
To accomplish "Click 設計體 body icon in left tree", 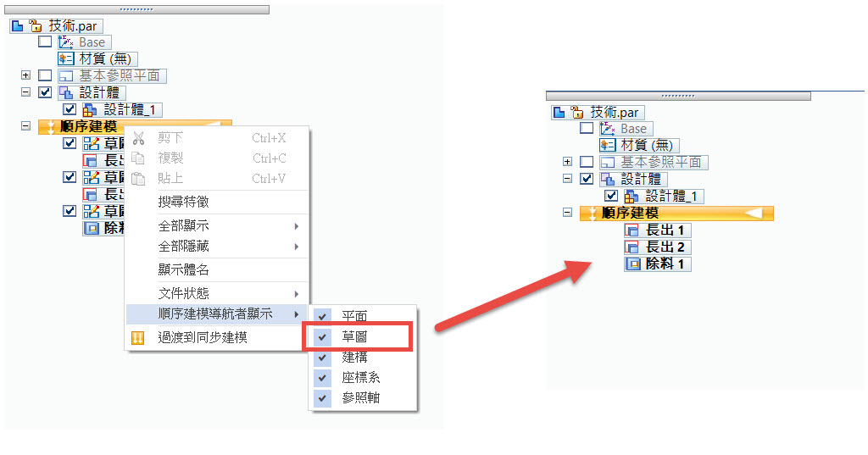I will pos(66,92).
